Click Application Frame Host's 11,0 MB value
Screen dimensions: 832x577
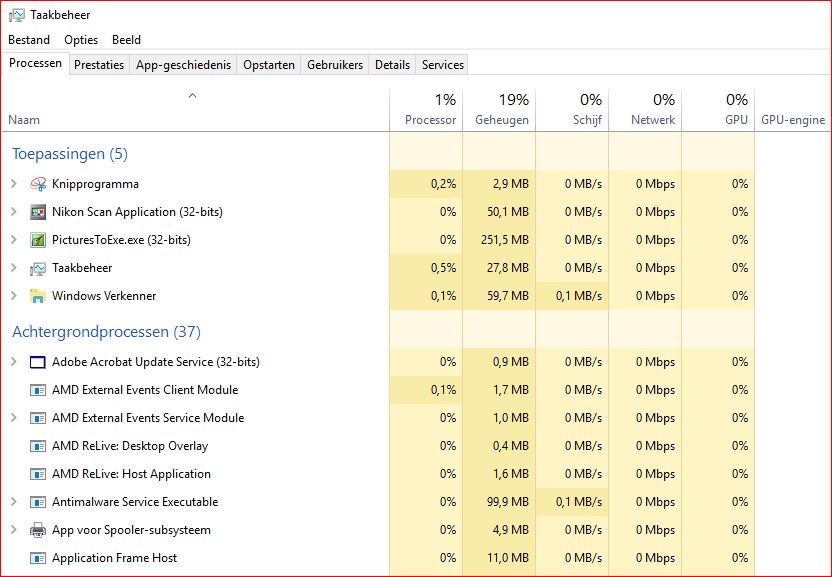click(508, 558)
